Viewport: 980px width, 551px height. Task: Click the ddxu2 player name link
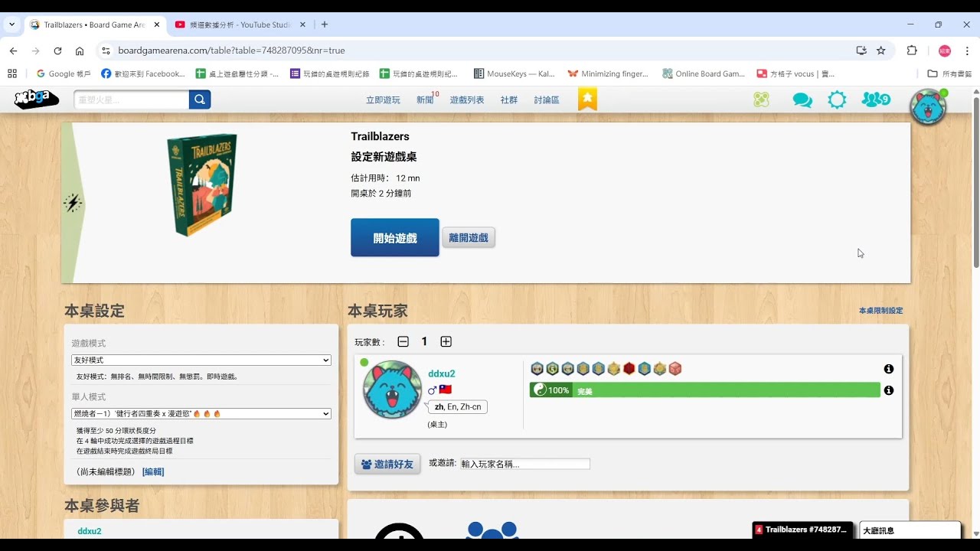tap(442, 373)
